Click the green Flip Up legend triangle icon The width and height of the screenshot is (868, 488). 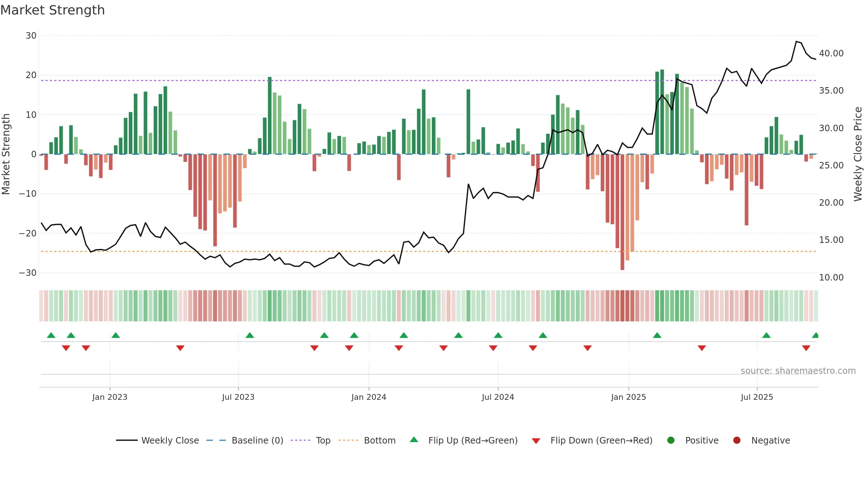click(x=414, y=440)
